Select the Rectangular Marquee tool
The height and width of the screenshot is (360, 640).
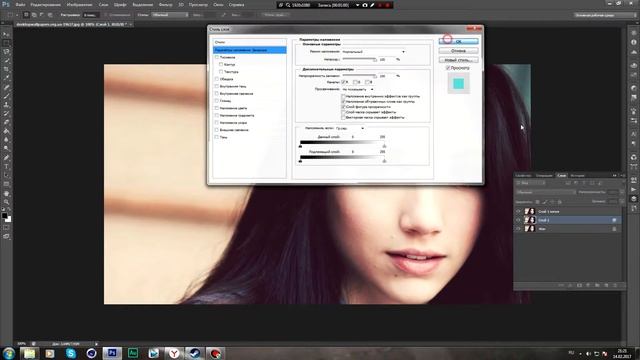coord(6,43)
